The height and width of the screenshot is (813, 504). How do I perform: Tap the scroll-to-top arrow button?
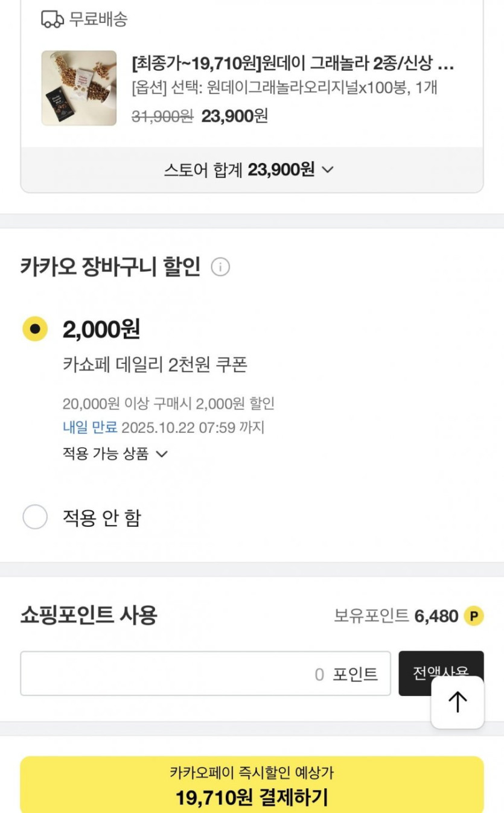(458, 702)
